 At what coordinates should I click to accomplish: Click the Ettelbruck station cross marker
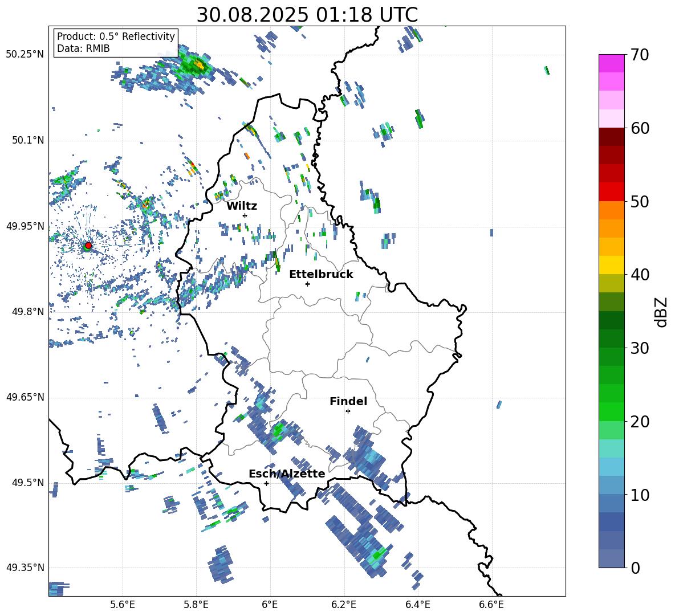click(307, 284)
